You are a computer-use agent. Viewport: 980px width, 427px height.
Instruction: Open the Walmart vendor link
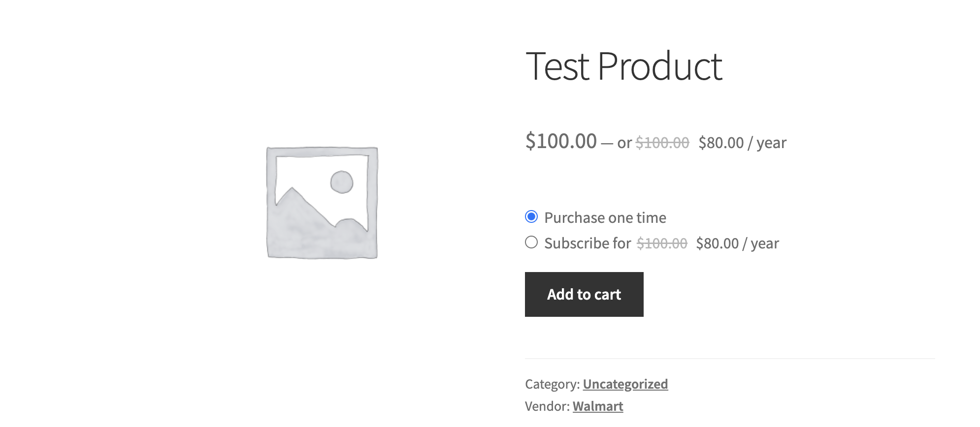pyautogui.click(x=598, y=406)
